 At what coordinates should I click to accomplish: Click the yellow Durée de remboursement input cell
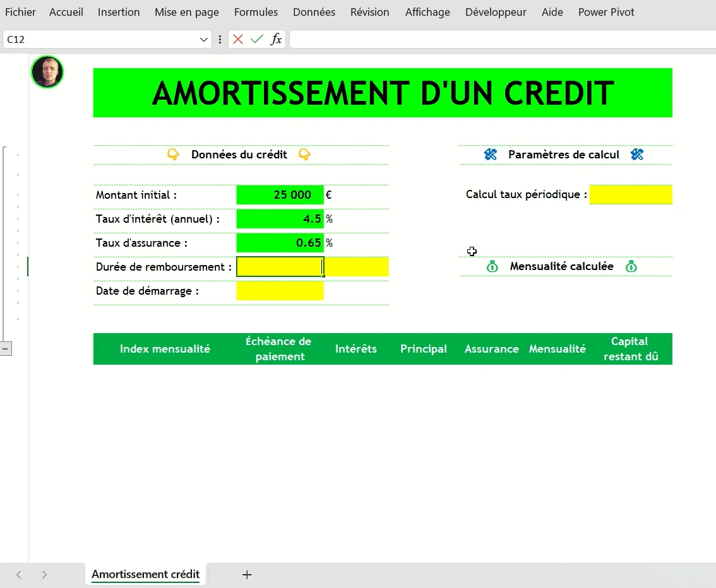coord(280,267)
